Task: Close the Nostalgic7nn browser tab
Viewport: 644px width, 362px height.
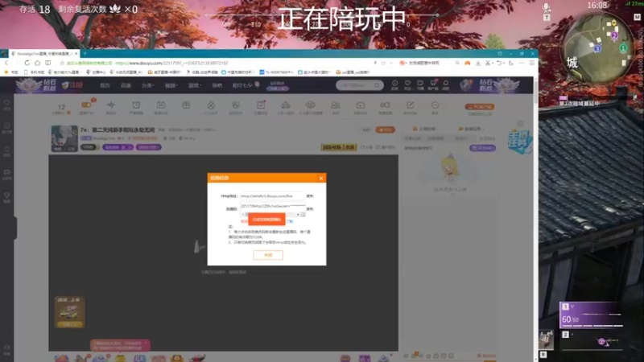Action: 76,54
